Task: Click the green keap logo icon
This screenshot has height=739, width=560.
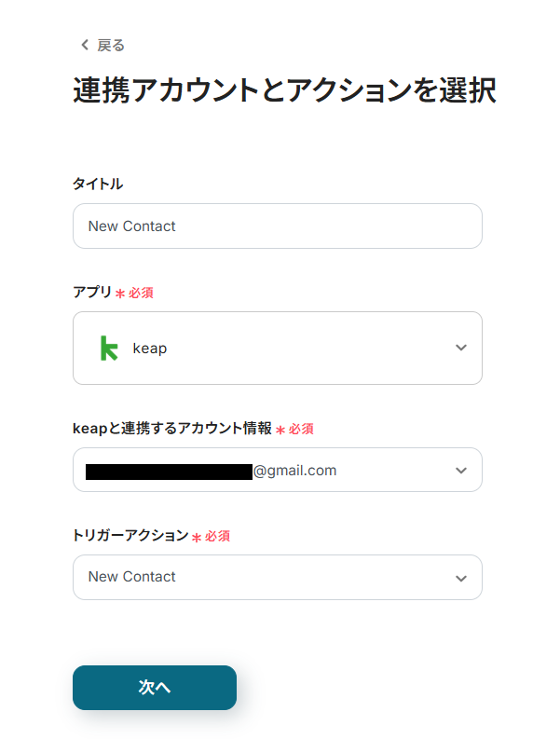Action: [x=109, y=348]
